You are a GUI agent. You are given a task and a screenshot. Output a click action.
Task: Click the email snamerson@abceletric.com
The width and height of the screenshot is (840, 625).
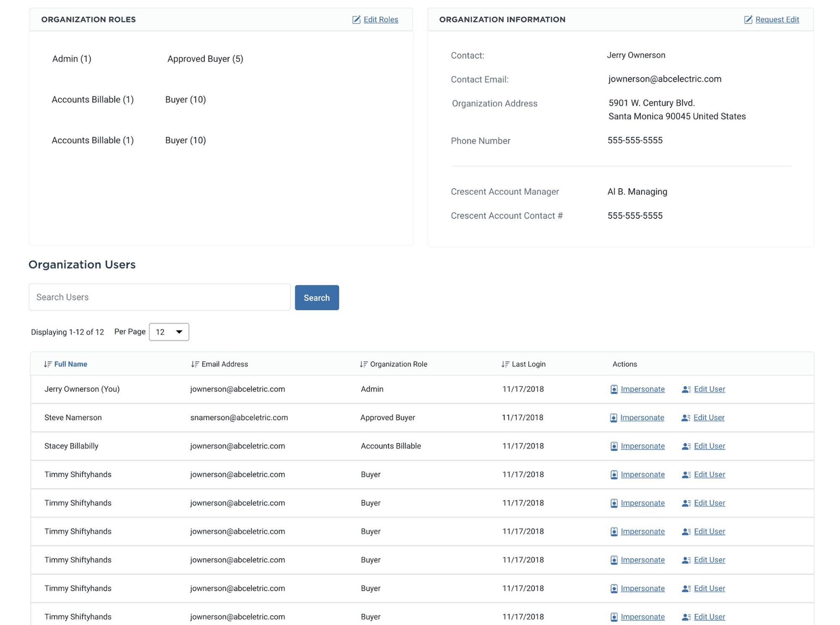tap(239, 418)
